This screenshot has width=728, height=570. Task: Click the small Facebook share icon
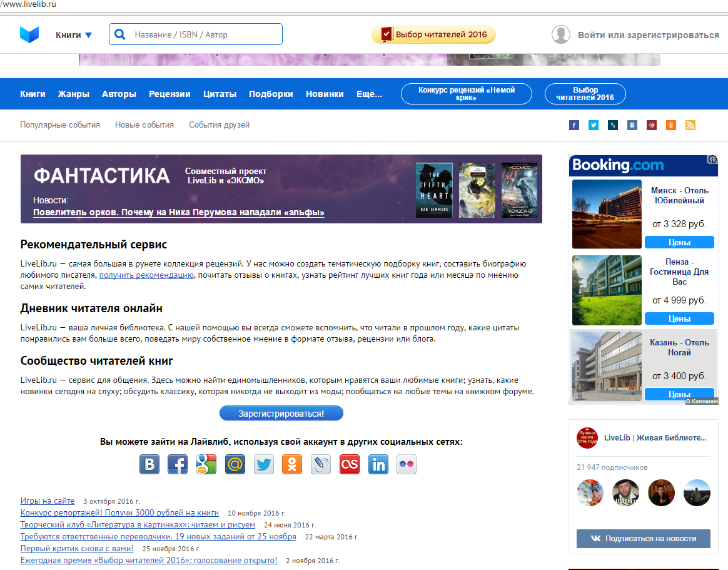574,125
